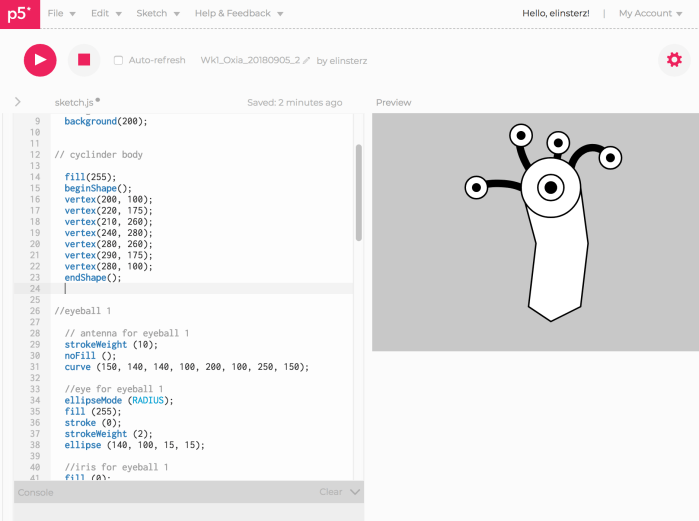Screen dimensions: 699x521
Task: Click the 'Saved: 2 minutes ago' status
Action: tap(295, 103)
